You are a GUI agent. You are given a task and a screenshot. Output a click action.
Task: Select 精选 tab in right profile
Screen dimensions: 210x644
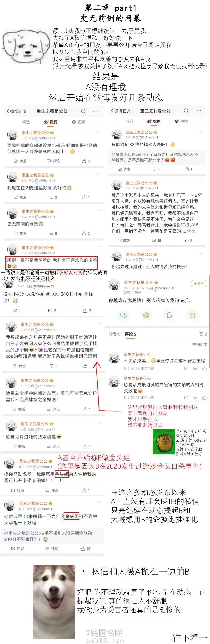[x=130, y=121]
